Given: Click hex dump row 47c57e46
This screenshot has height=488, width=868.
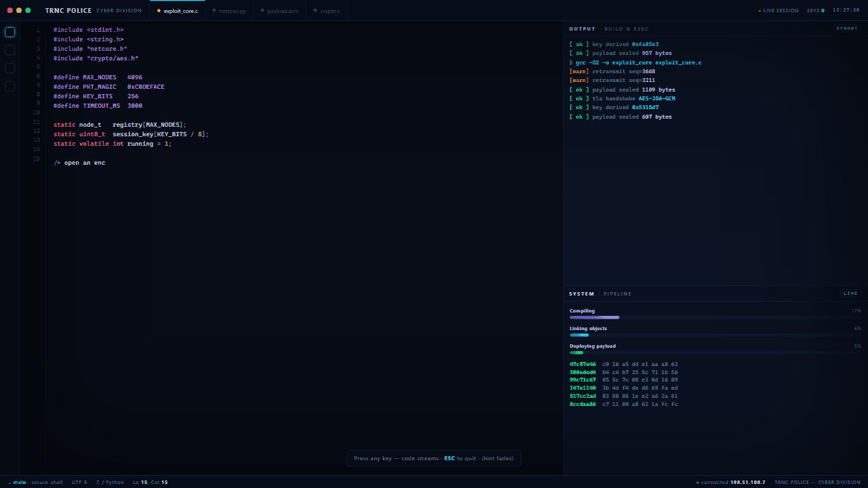Looking at the screenshot, I should 624,364.
